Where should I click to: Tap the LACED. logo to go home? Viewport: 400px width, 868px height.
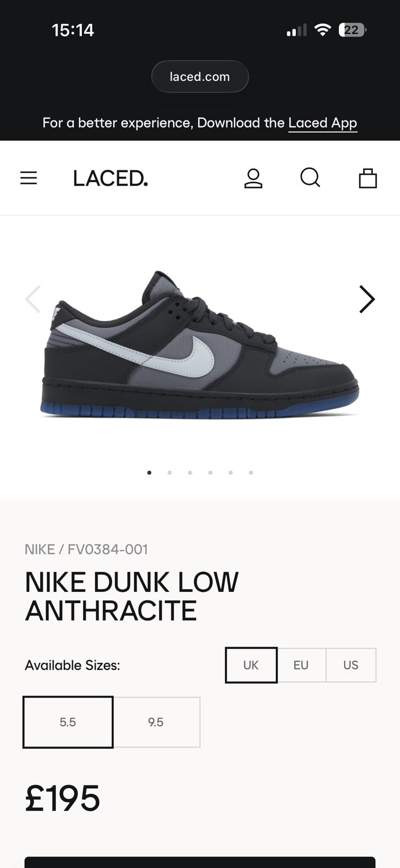pyautogui.click(x=111, y=178)
